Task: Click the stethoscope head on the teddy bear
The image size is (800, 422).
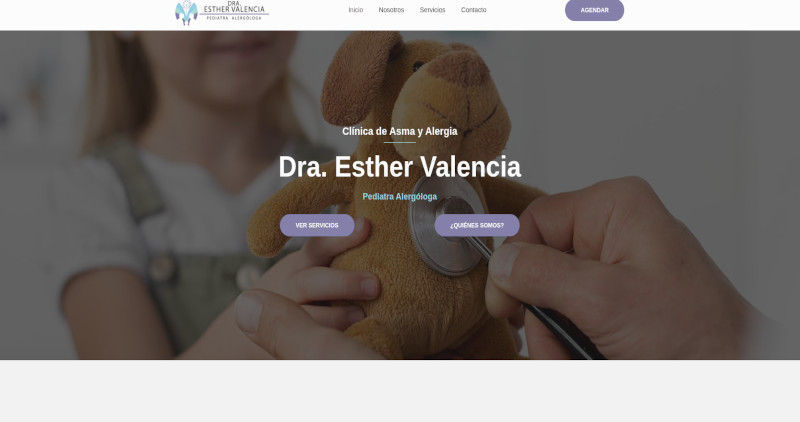Action: [446, 225]
